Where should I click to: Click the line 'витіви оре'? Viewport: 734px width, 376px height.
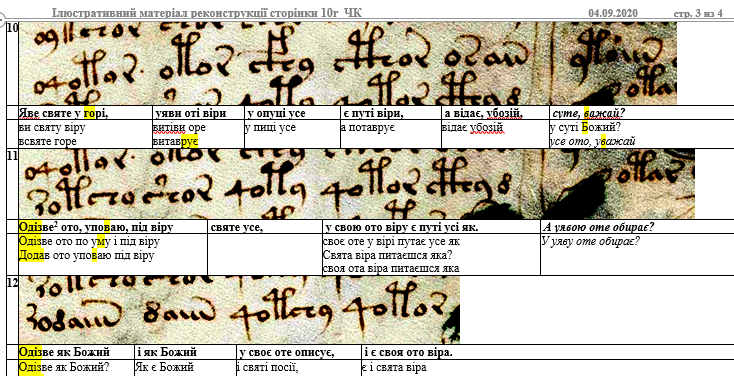[x=179, y=127]
